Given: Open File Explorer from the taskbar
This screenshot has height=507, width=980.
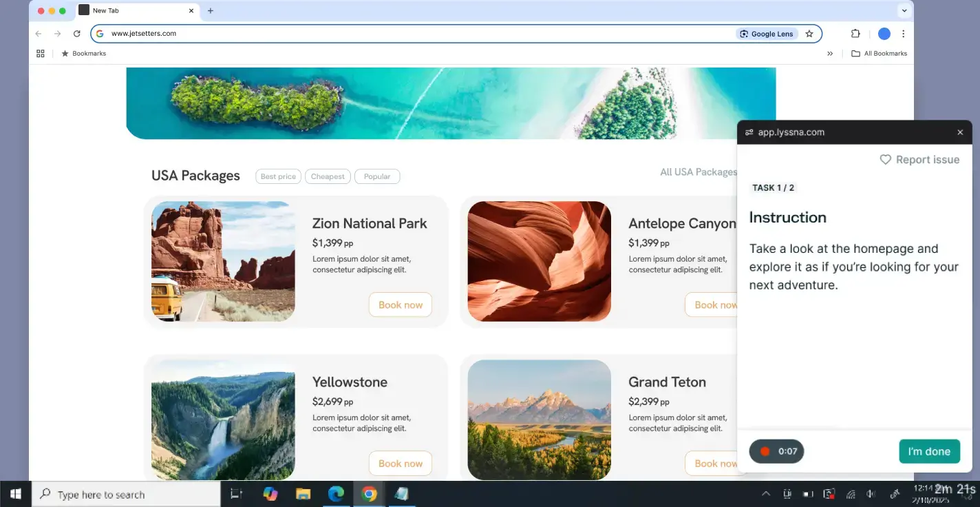Looking at the screenshot, I should [303, 494].
